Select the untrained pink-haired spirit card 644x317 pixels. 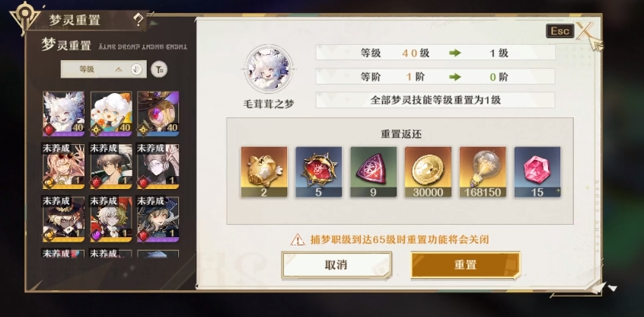point(64,166)
